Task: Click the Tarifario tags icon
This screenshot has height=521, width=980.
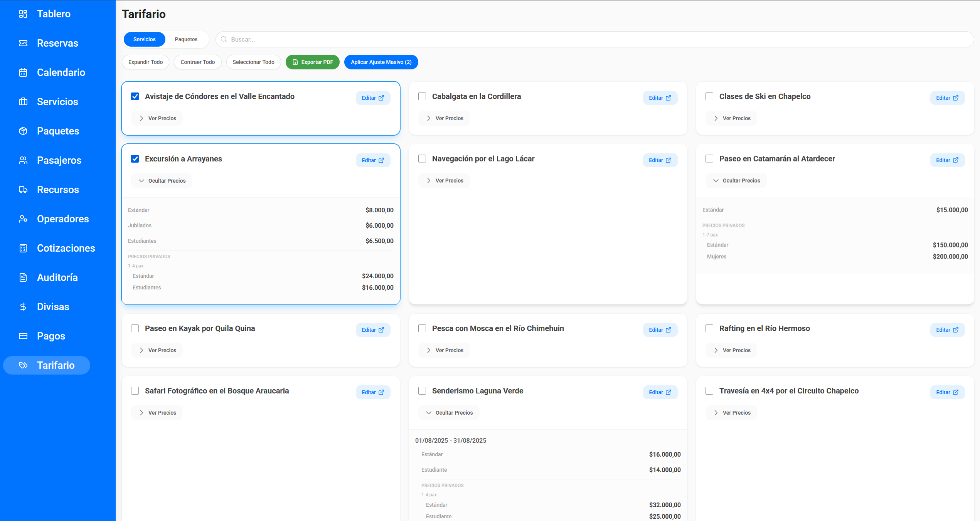Action: point(23,365)
